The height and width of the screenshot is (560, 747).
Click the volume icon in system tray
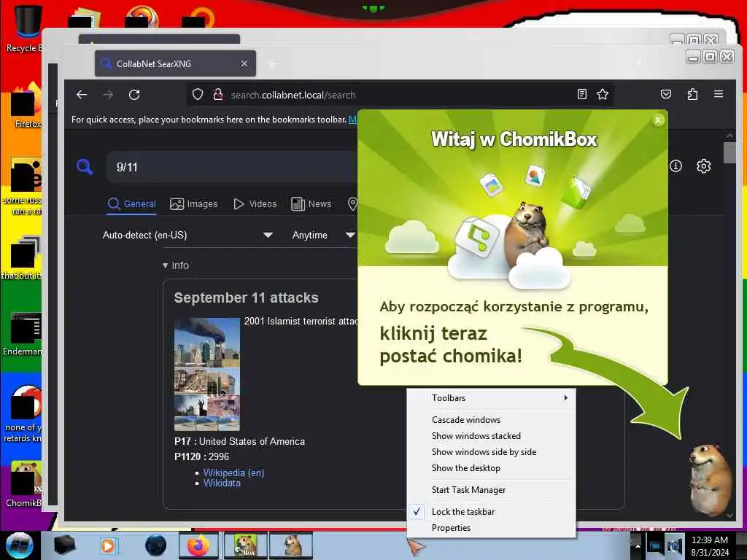(673, 545)
